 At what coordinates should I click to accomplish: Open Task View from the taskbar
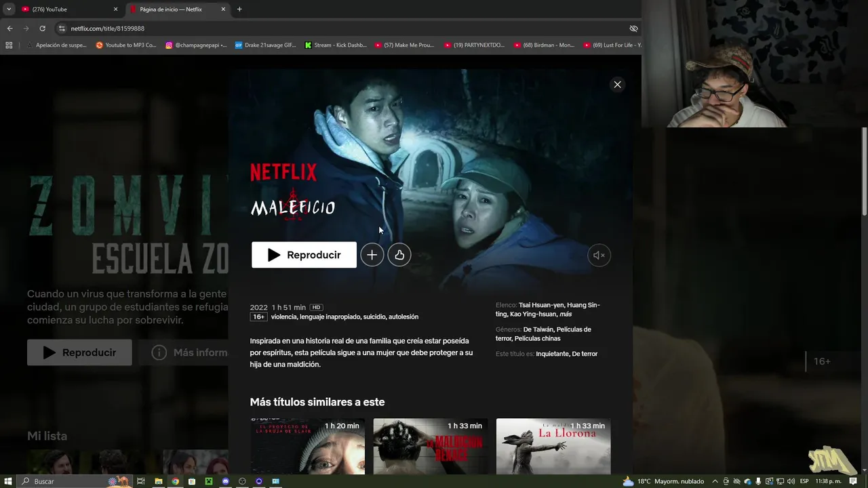(140, 481)
